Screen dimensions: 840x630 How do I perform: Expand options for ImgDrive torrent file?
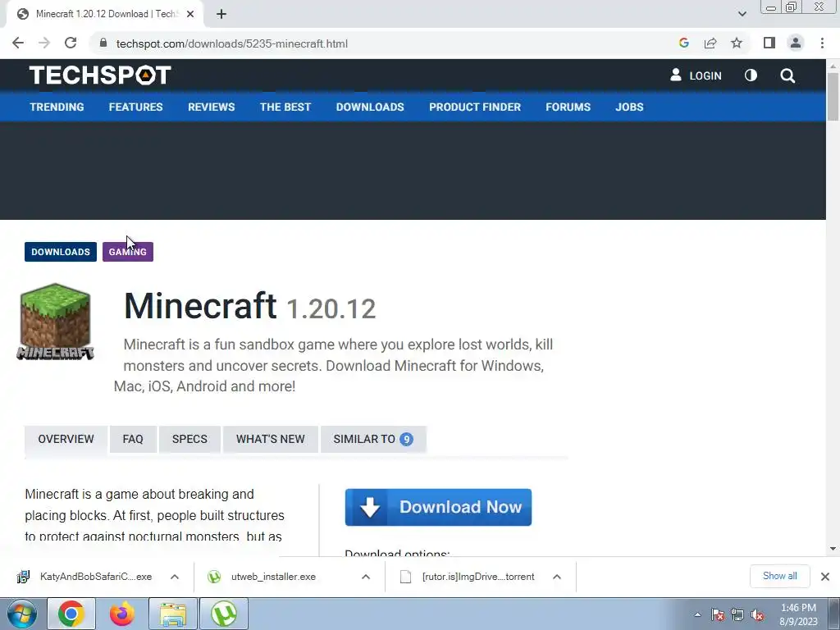557,577
